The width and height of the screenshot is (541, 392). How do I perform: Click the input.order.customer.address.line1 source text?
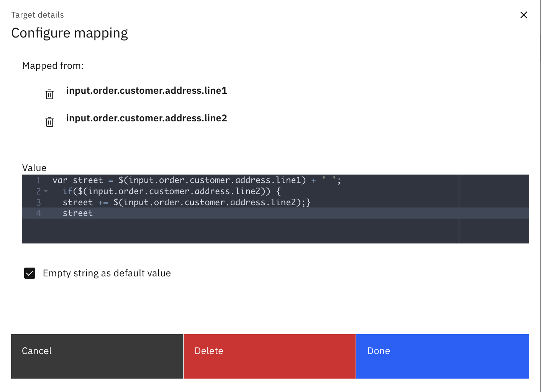tap(146, 91)
